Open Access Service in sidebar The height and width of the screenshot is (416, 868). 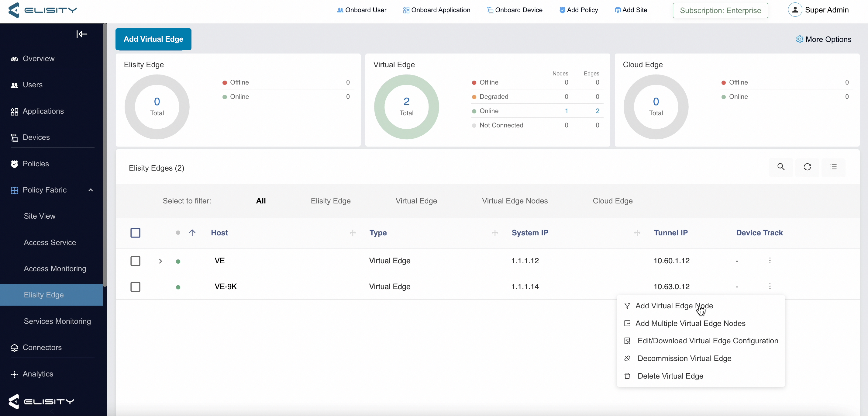click(x=50, y=242)
